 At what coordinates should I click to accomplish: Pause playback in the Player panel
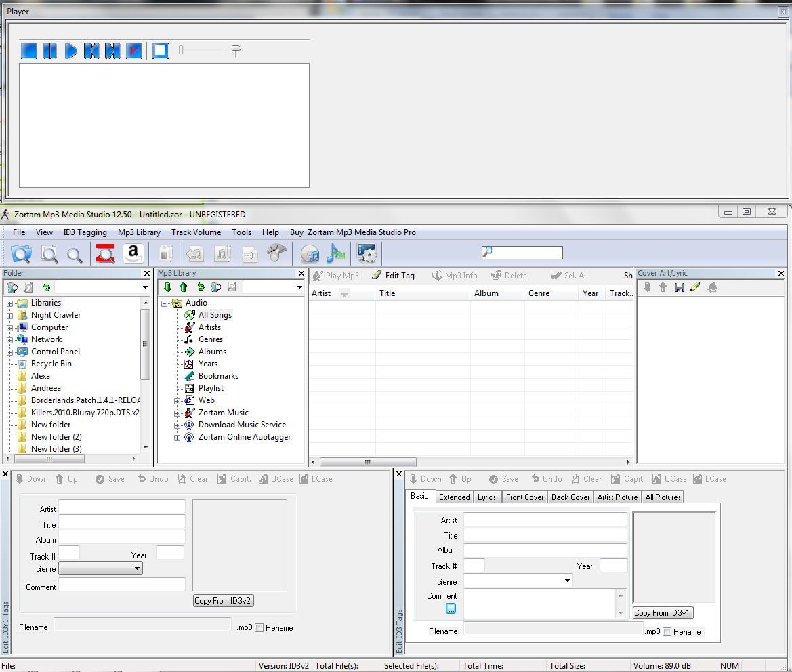tap(49, 51)
